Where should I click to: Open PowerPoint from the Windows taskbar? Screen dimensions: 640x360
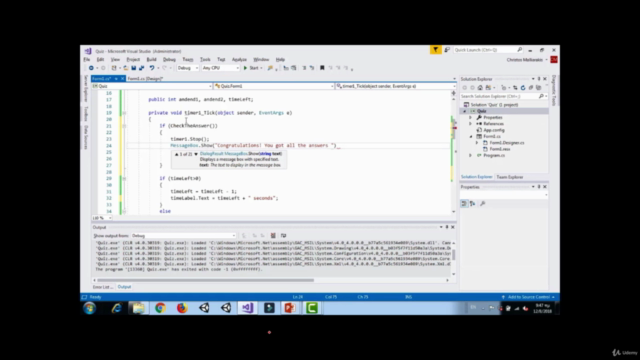290,308
